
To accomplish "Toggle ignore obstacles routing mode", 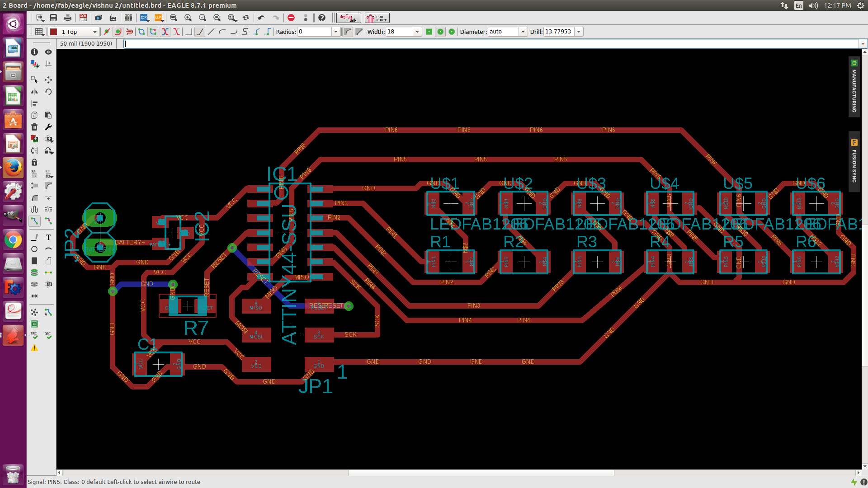I will pyautogui.click(x=107, y=32).
